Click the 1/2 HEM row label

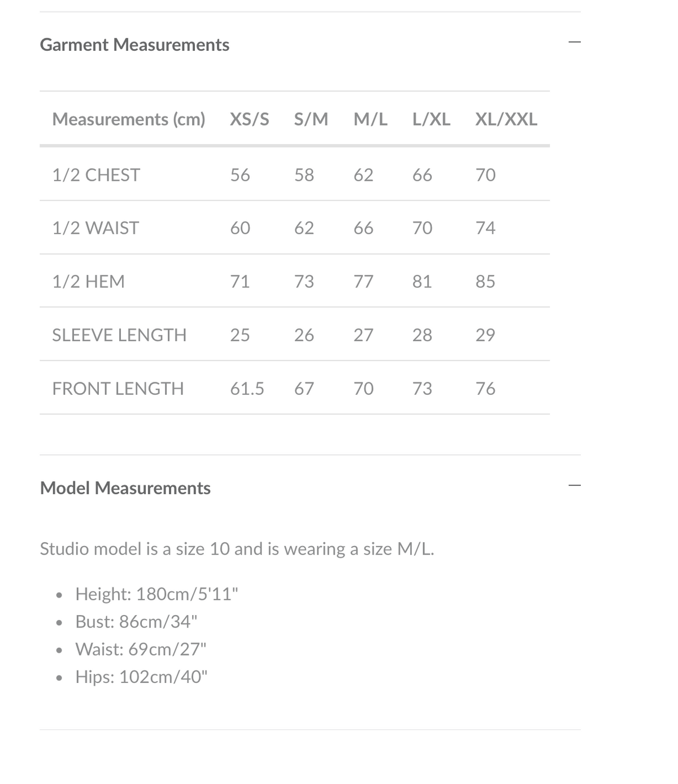[89, 281]
